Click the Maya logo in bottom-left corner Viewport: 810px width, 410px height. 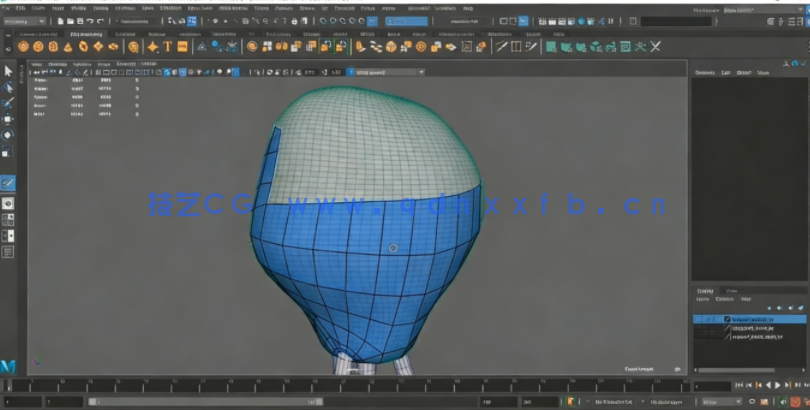[x=8, y=367]
